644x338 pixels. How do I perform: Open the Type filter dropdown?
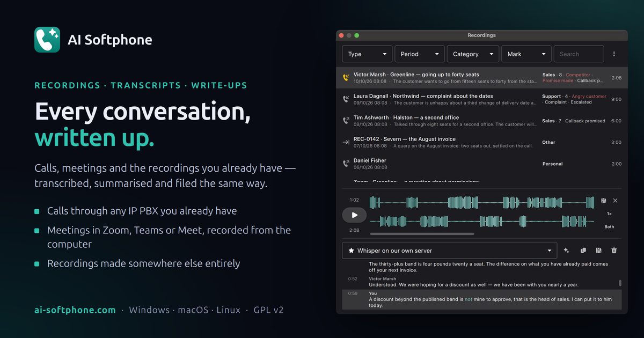pyautogui.click(x=368, y=54)
